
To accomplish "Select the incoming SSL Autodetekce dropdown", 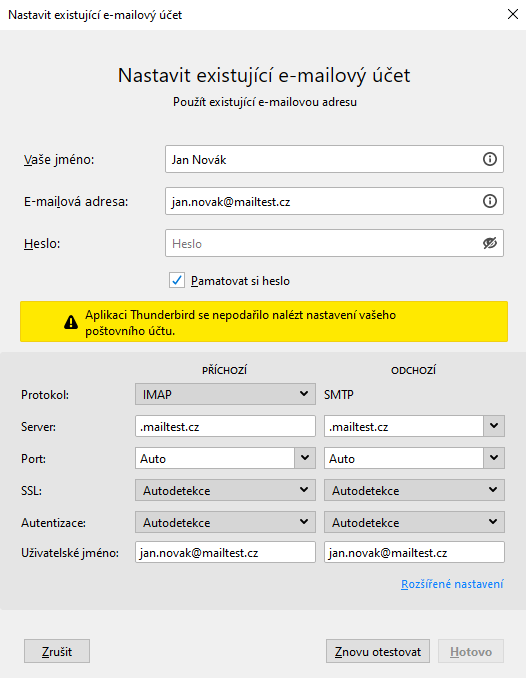I will point(225,490).
